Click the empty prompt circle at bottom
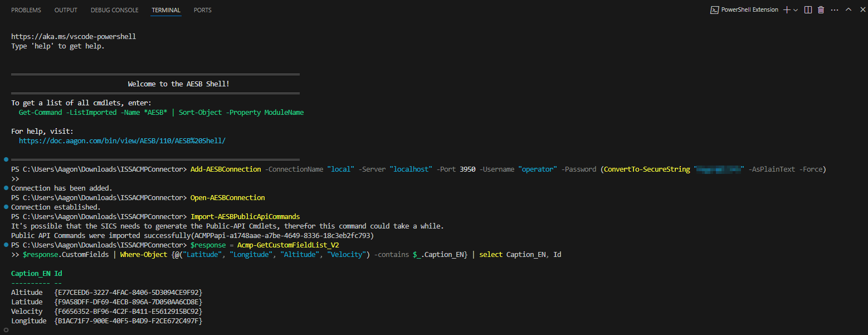The image size is (868, 335). [x=6, y=330]
